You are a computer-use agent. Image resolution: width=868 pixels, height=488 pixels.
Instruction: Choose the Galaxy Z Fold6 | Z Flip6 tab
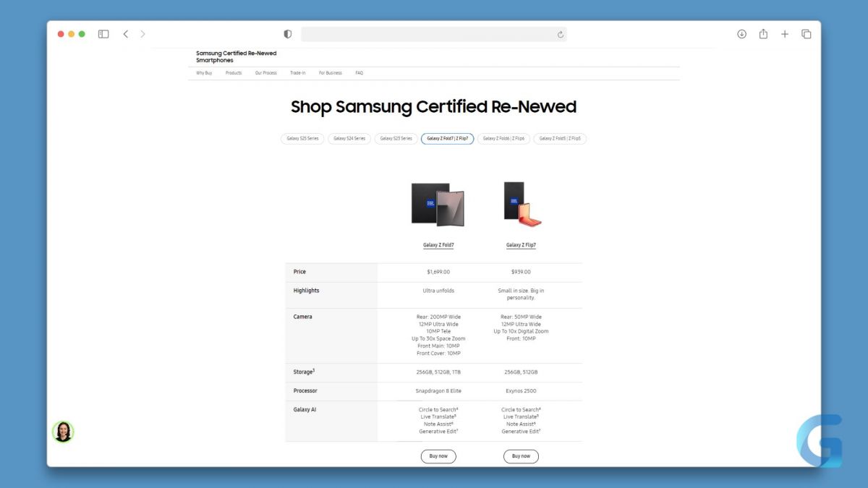pos(503,139)
